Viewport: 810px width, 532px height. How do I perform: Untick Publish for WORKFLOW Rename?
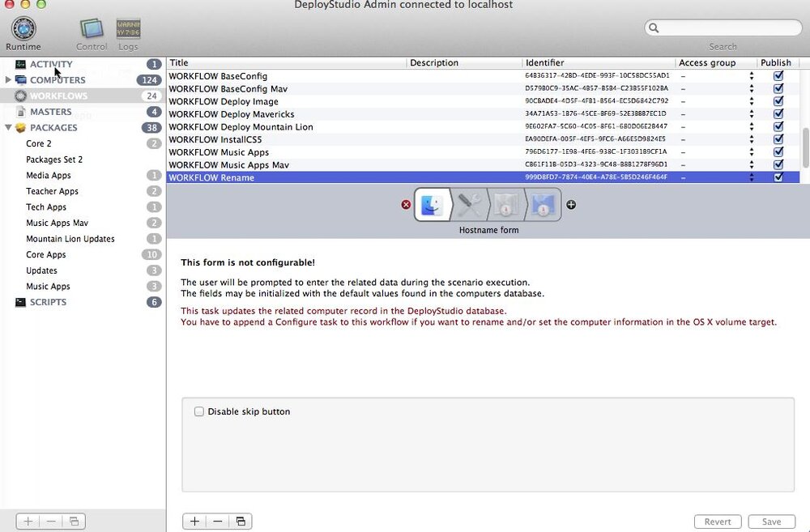pos(778,177)
